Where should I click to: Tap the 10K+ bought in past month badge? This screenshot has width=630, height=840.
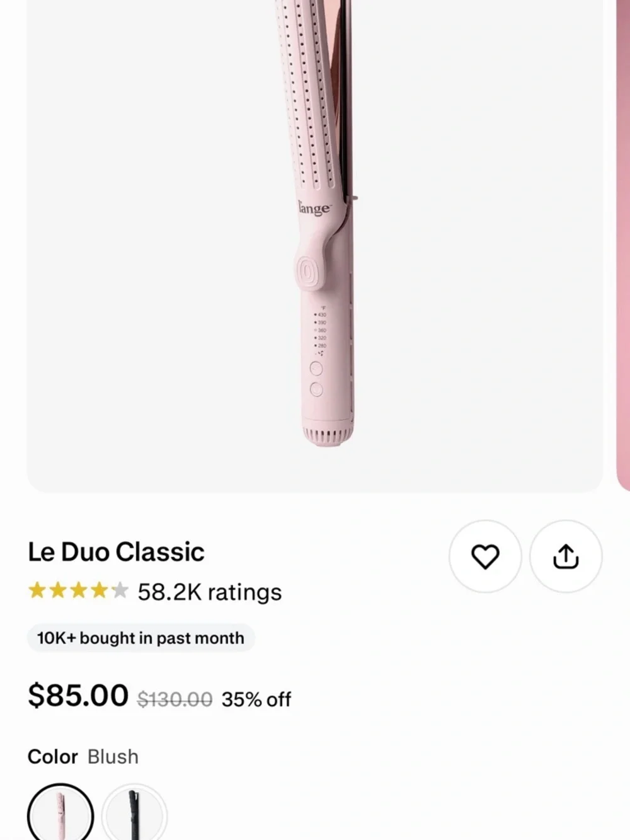pos(140,638)
